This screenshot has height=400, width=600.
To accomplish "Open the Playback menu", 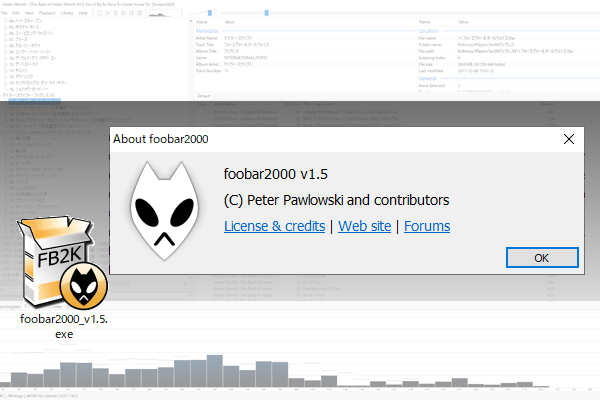I will pyautogui.click(x=47, y=13).
